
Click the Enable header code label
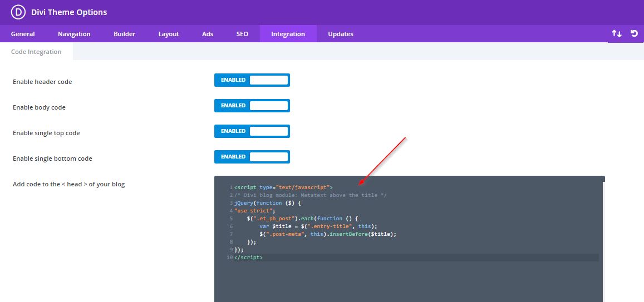pyautogui.click(x=42, y=82)
